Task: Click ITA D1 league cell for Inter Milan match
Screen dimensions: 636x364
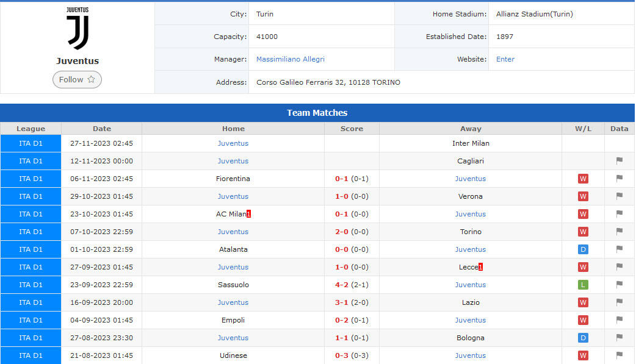Action: tap(31, 143)
